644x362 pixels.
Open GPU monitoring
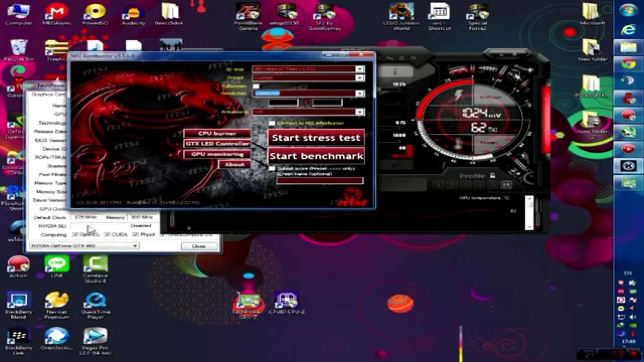[x=217, y=154]
